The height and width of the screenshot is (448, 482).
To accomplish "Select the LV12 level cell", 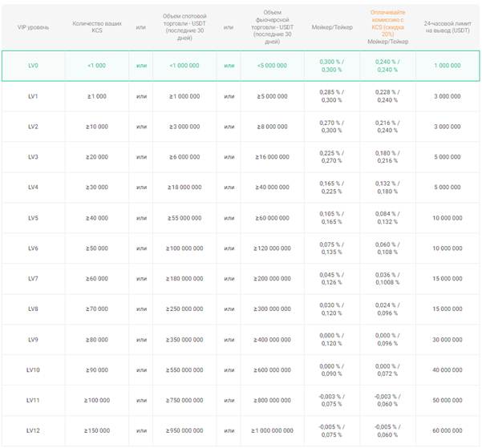I will click(33, 430).
